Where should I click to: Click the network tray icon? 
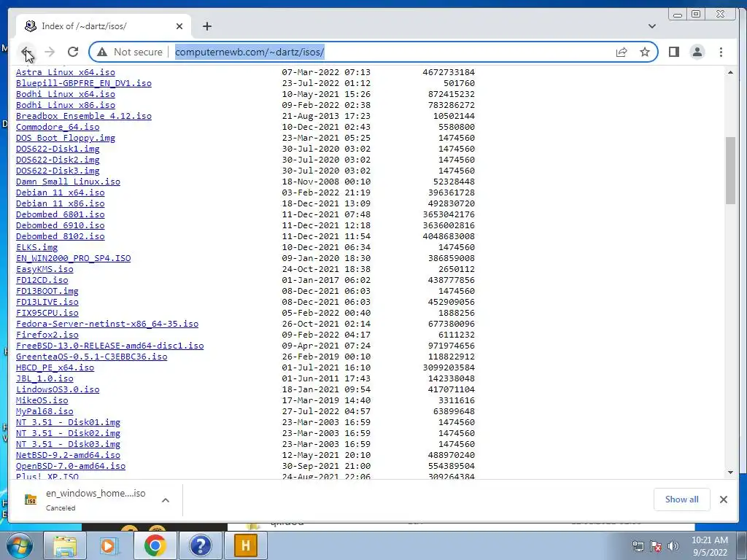click(x=638, y=546)
